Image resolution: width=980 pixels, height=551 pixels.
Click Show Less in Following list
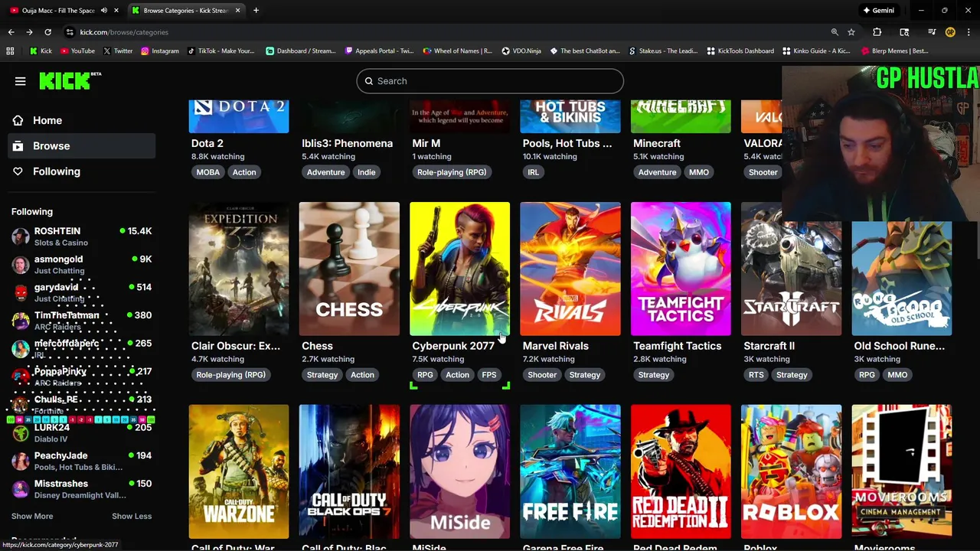click(x=132, y=516)
